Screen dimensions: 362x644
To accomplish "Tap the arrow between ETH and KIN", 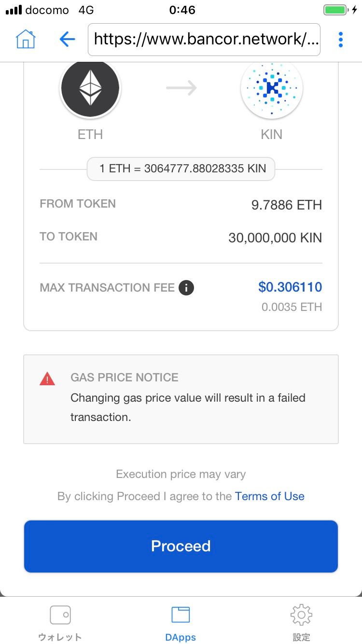I will (181, 88).
